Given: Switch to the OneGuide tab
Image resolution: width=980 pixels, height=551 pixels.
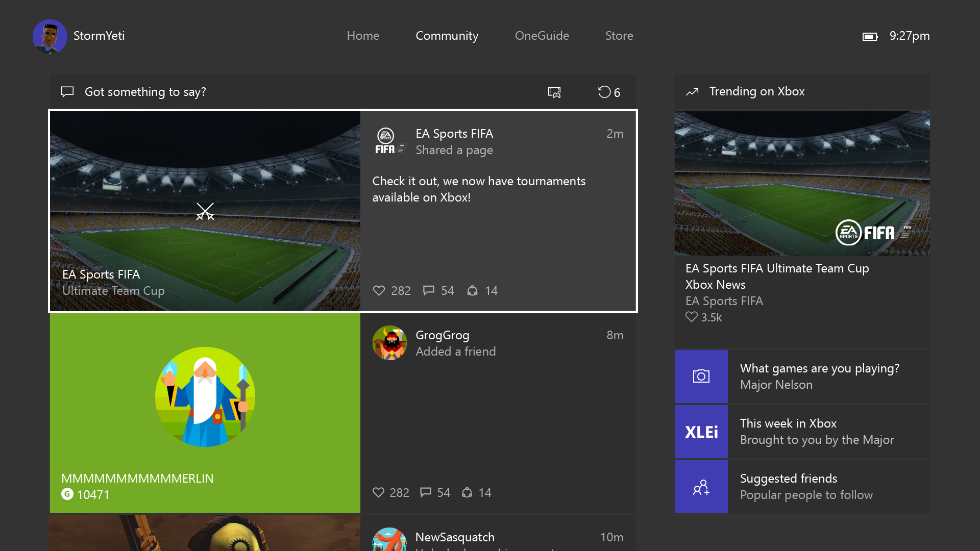Looking at the screenshot, I should coord(542,36).
